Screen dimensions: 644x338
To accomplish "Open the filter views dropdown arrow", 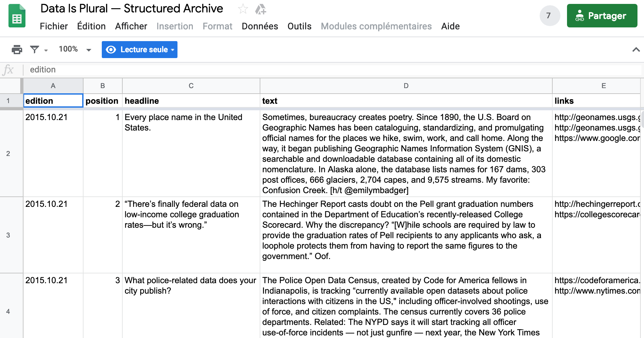I will 46,50.
